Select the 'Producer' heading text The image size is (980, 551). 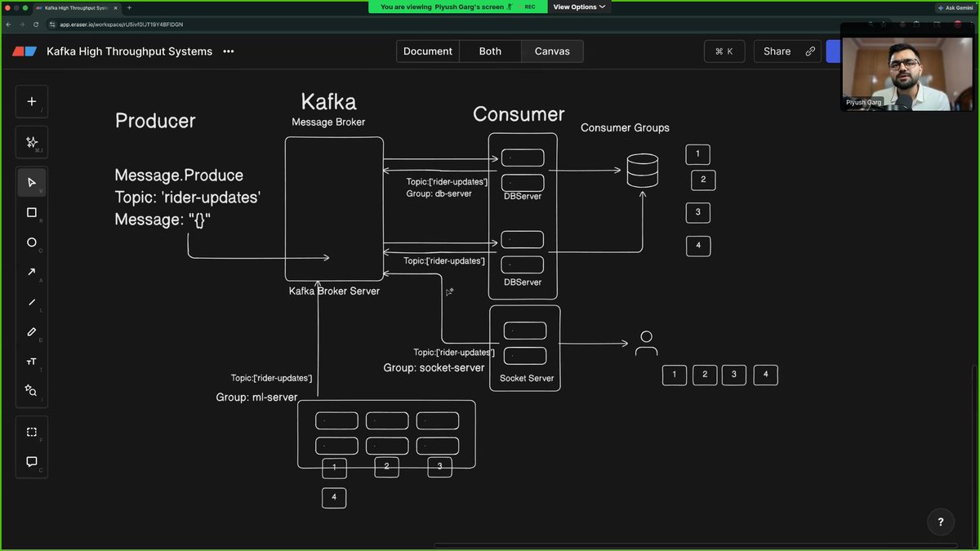point(155,121)
